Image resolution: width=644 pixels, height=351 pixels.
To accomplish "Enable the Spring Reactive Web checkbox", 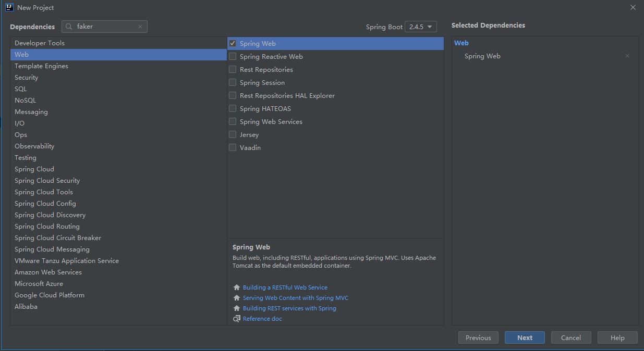I will tap(233, 57).
